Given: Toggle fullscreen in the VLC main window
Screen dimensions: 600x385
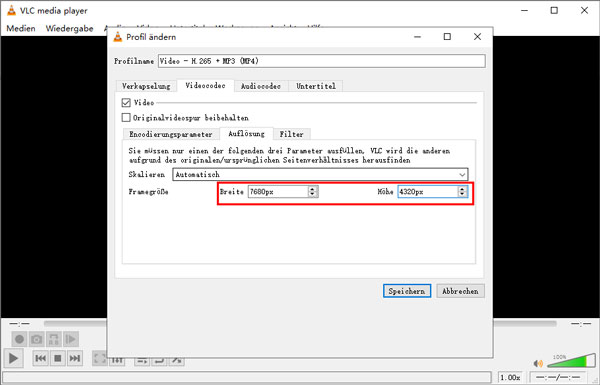Looking at the screenshot, I should [x=99, y=359].
